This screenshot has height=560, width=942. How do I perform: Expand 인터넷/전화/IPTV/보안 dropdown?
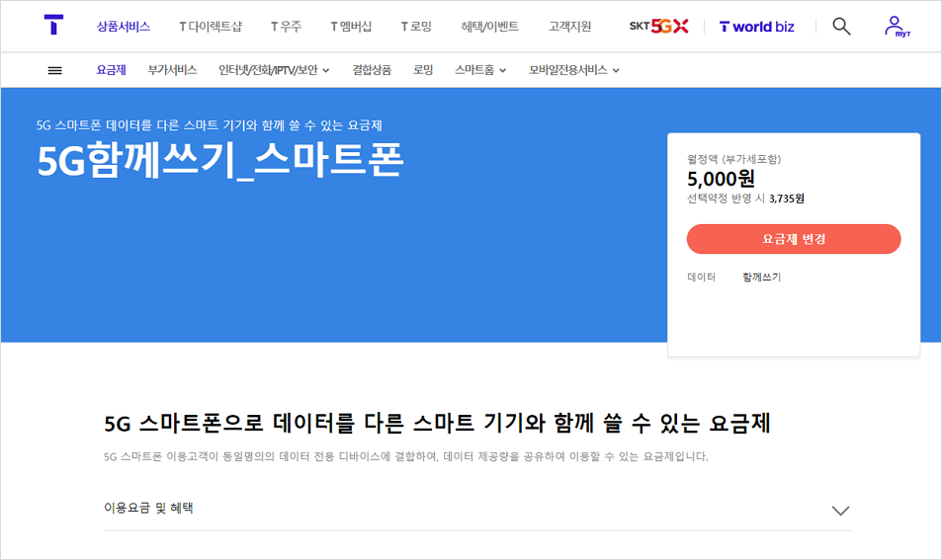[274, 70]
